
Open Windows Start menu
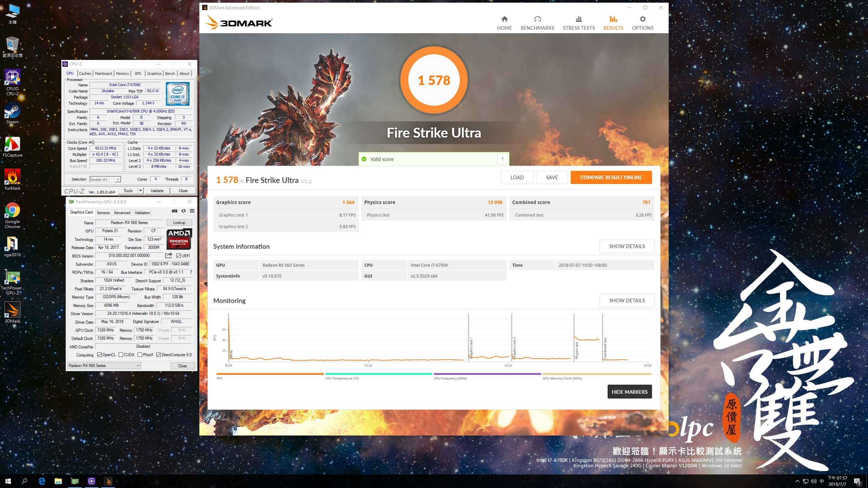tap(8, 481)
